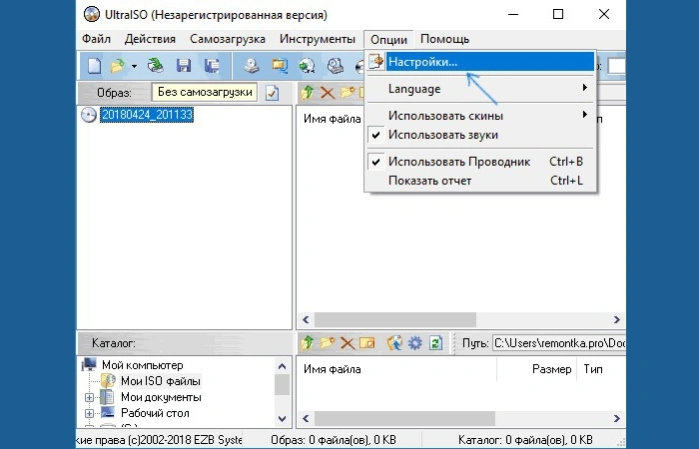Expand the Рабочий стол tree node
Screen dimensions: 699x449
point(89,413)
